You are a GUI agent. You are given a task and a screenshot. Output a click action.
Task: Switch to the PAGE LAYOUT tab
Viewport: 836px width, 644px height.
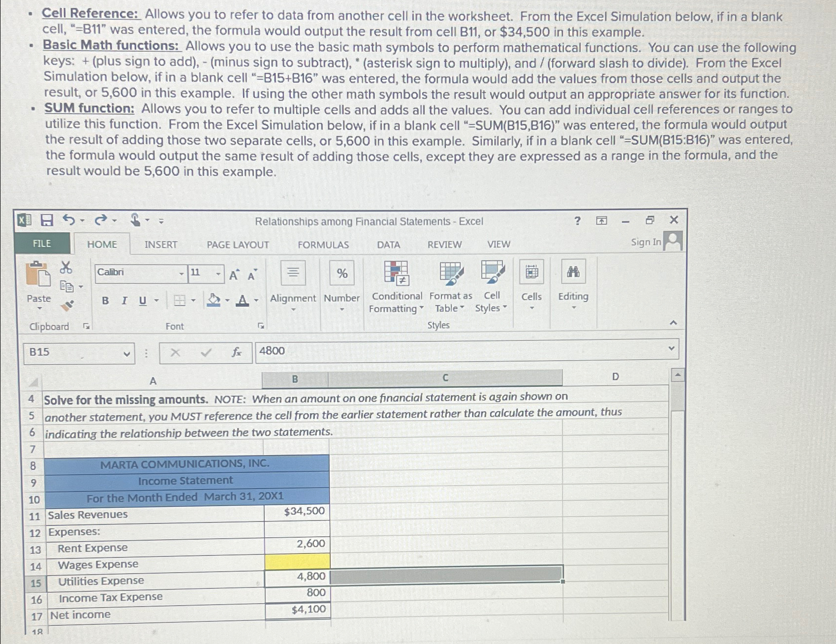pos(238,245)
